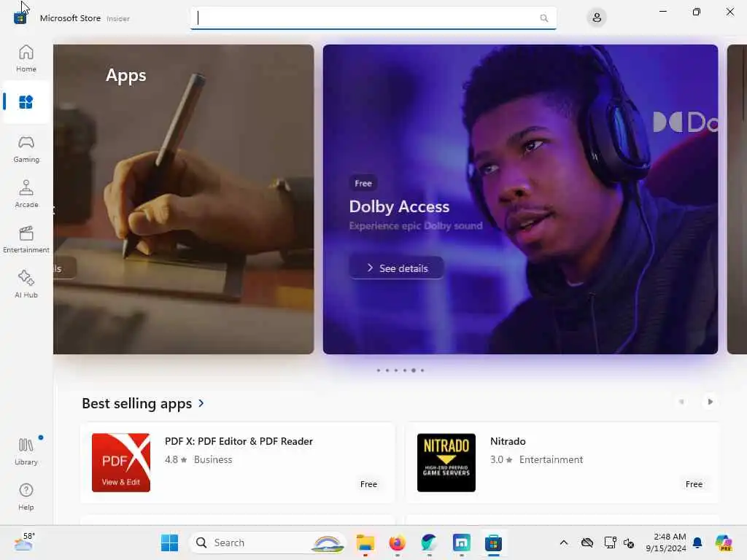Click the muted volume tray icon
Screen dimensions: 747x560
coord(629,542)
